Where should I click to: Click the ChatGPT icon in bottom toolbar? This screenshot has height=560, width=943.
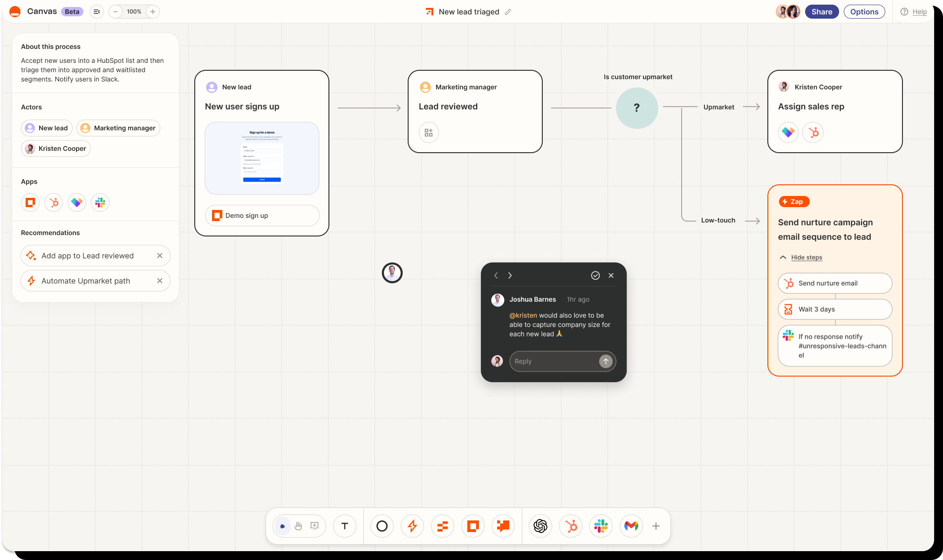(541, 526)
